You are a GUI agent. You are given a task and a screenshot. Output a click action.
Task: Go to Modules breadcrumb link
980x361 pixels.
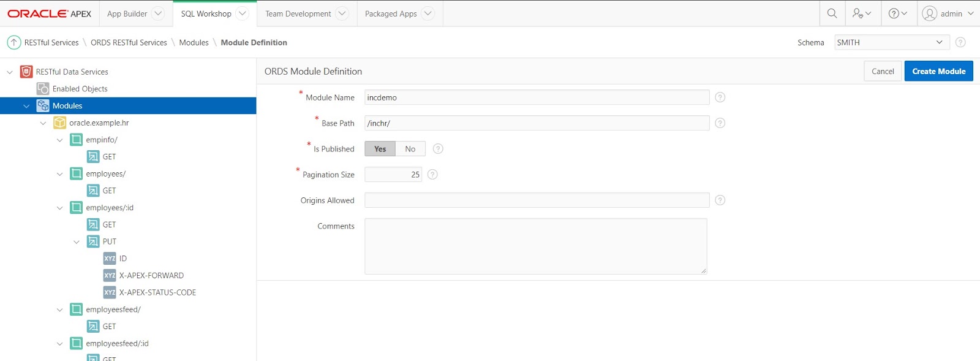pos(194,42)
